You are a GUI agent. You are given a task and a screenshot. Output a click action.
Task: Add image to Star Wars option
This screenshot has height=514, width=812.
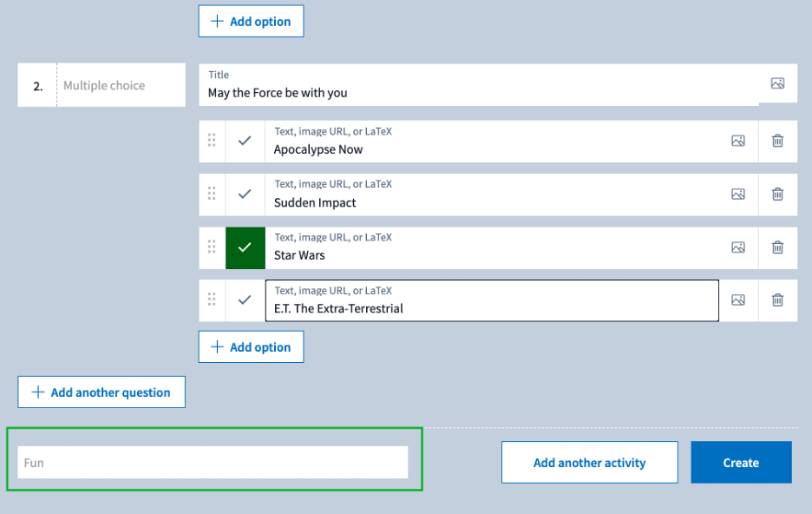(x=738, y=247)
